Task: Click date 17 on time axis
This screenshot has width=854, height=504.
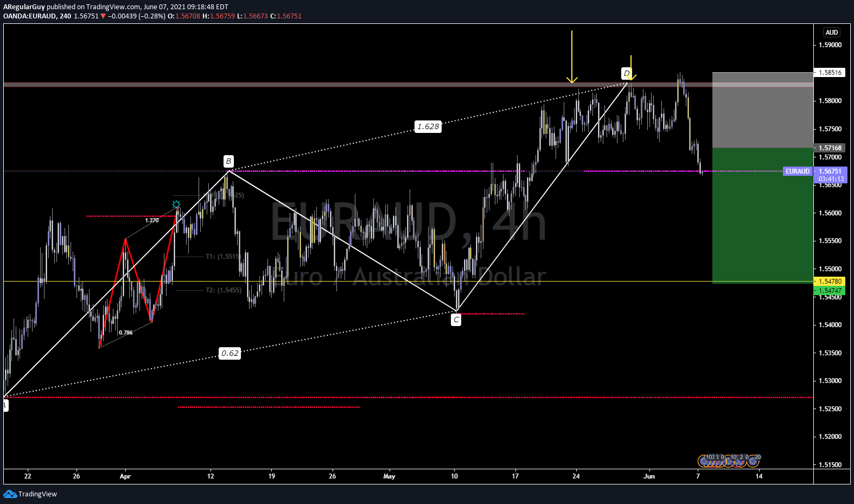Action: [515, 476]
